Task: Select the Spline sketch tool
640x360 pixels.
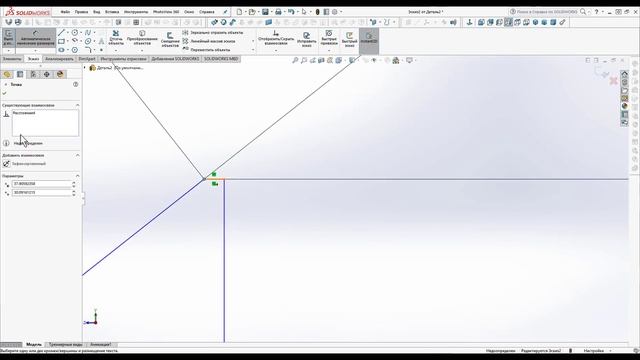Action: (87, 33)
